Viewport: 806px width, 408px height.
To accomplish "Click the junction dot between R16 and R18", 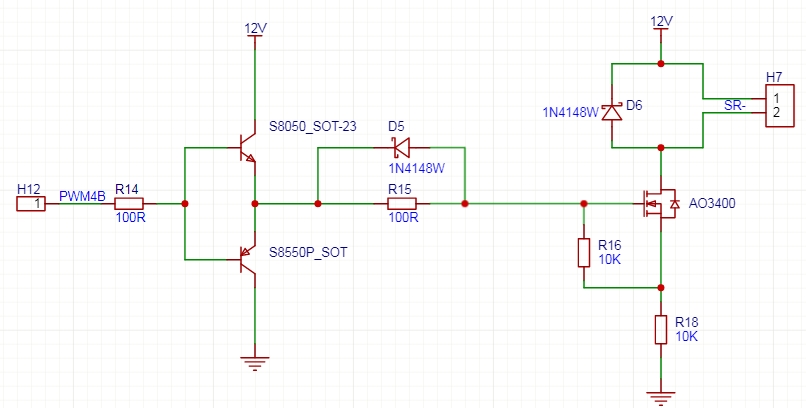I will click(661, 288).
